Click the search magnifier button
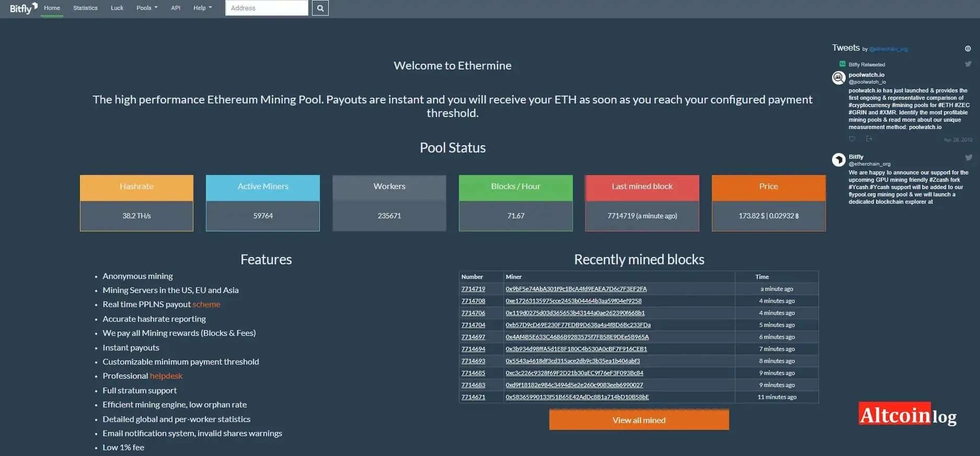The width and height of the screenshot is (980, 456). [320, 8]
